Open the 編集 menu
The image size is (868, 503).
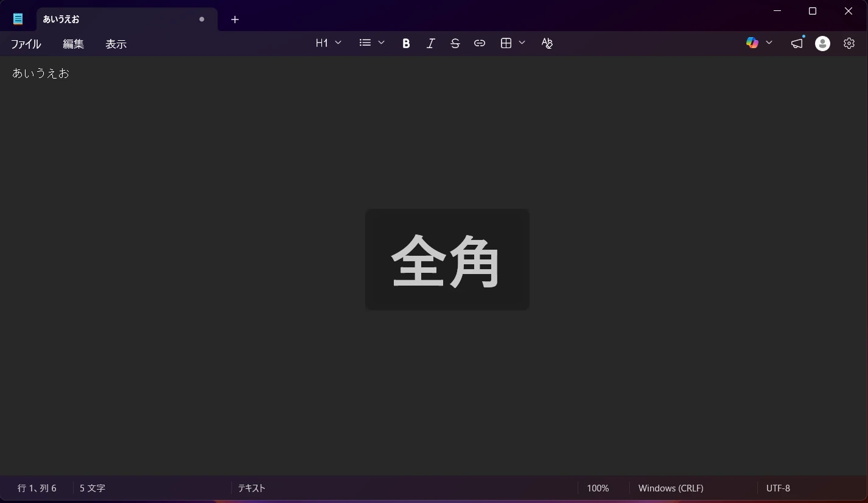[x=74, y=44]
